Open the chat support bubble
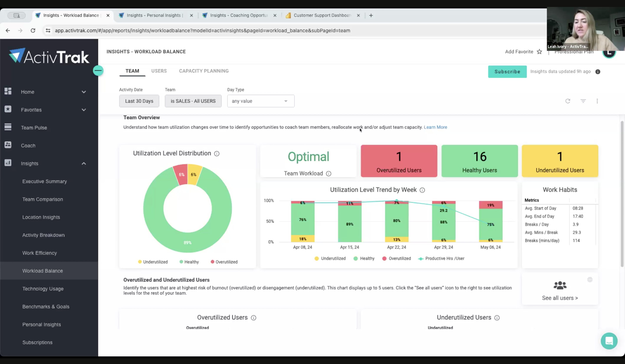Screen dimensions: 625x364 (609, 341)
